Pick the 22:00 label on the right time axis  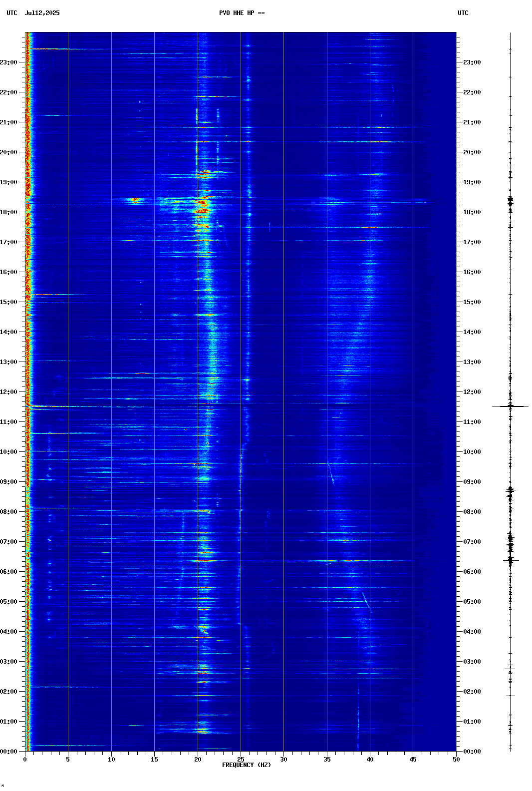point(472,92)
